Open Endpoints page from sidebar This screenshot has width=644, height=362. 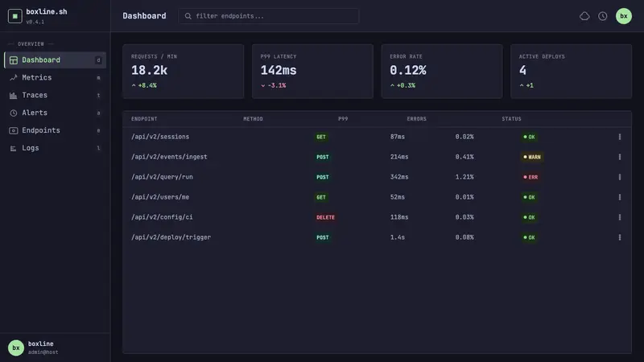(55, 130)
